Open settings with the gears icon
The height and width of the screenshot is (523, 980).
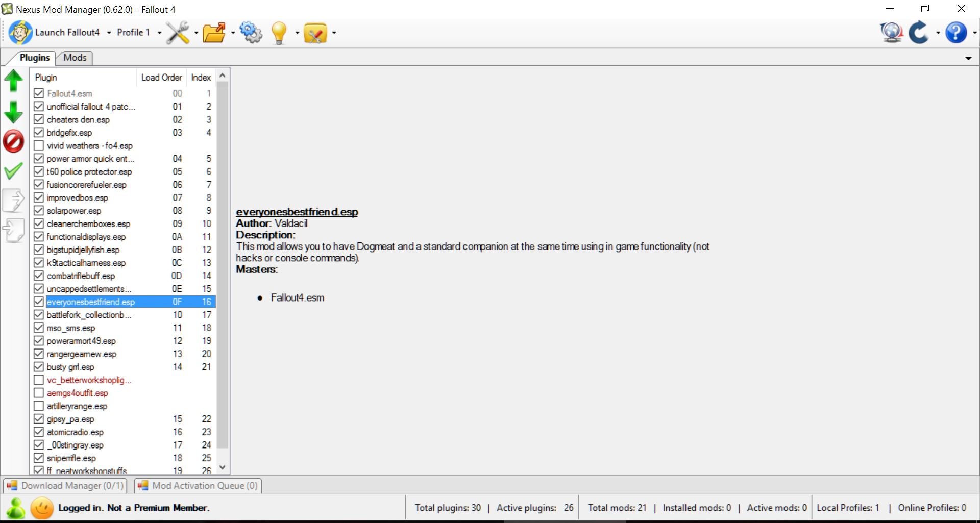pos(251,33)
